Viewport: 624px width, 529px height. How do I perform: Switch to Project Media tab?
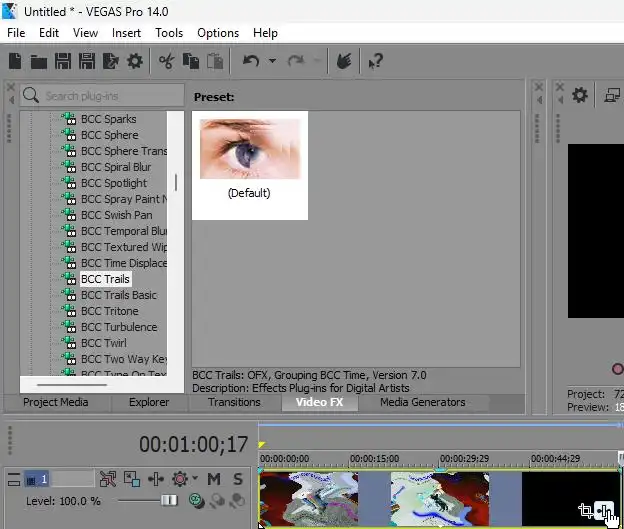point(56,402)
